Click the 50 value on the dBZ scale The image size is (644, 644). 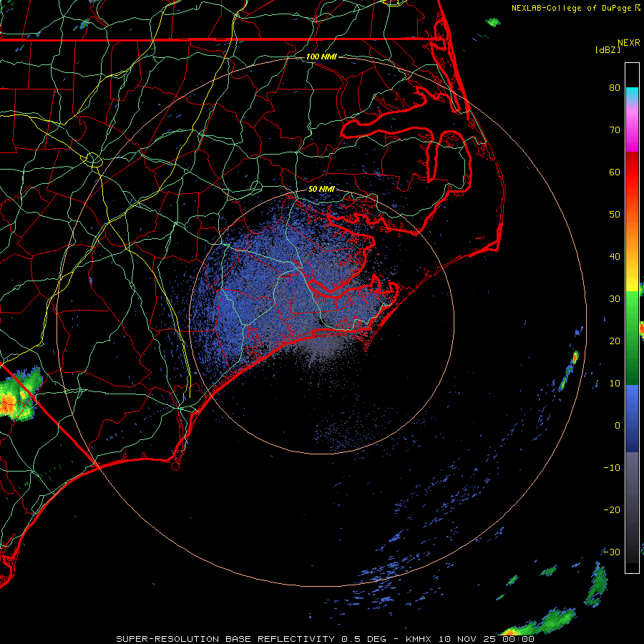(615, 215)
